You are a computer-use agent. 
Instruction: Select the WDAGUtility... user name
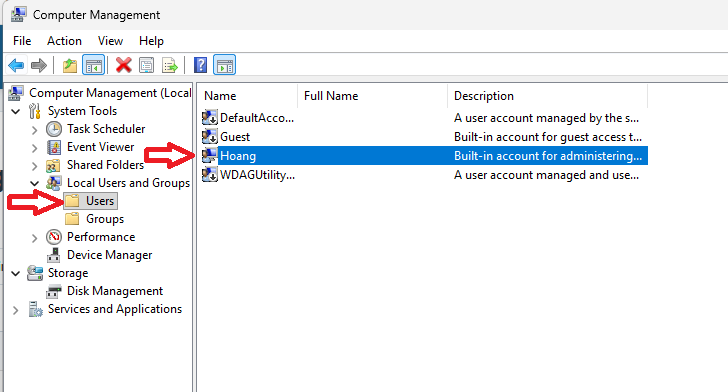257,175
